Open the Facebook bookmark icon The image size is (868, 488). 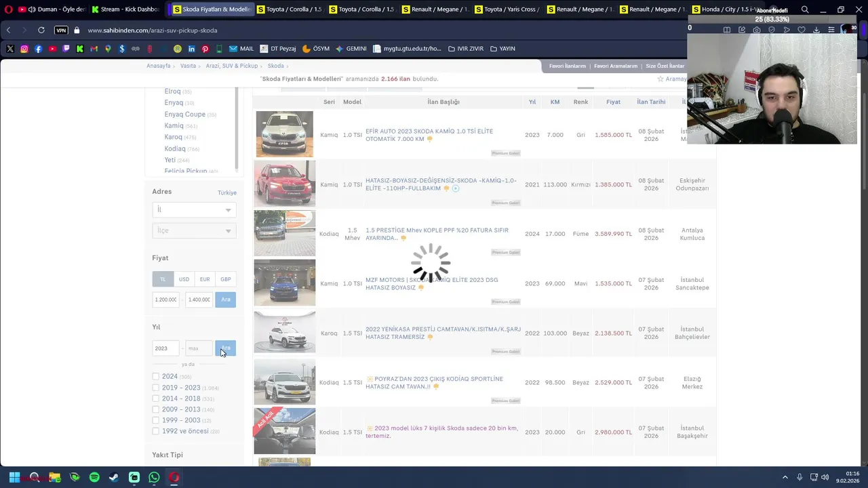[39, 49]
